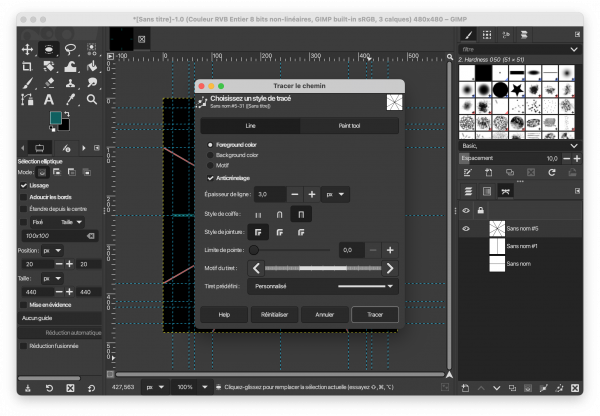Enable Étendre depuis le centre checkbox
Screen dimensions: 600x416
coord(24,209)
